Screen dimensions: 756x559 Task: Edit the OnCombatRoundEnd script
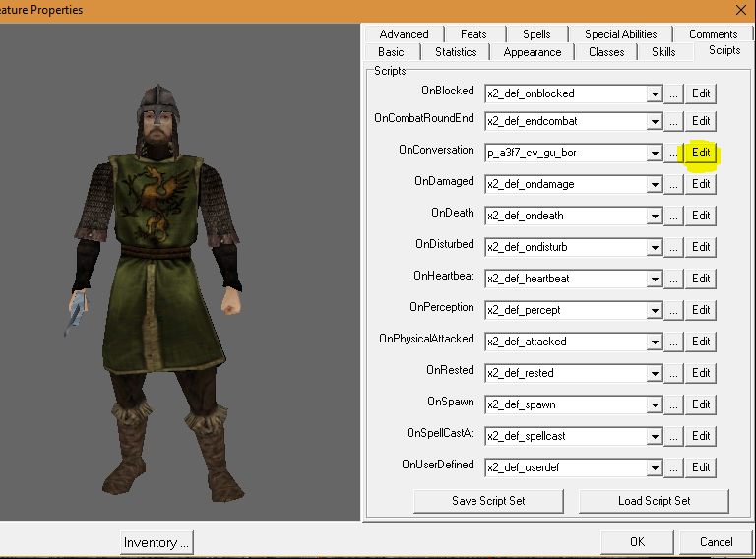pos(701,121)
